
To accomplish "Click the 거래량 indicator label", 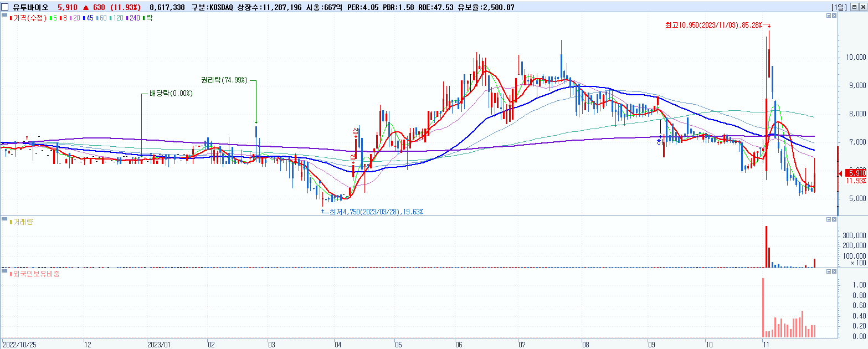I will coord(22,222).
